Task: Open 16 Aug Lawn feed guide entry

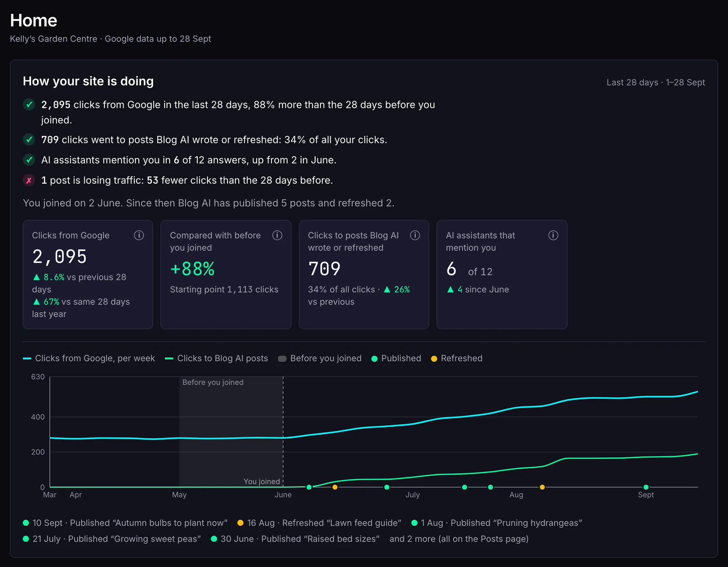Action: pyautogui.click(x=319, y=523)
